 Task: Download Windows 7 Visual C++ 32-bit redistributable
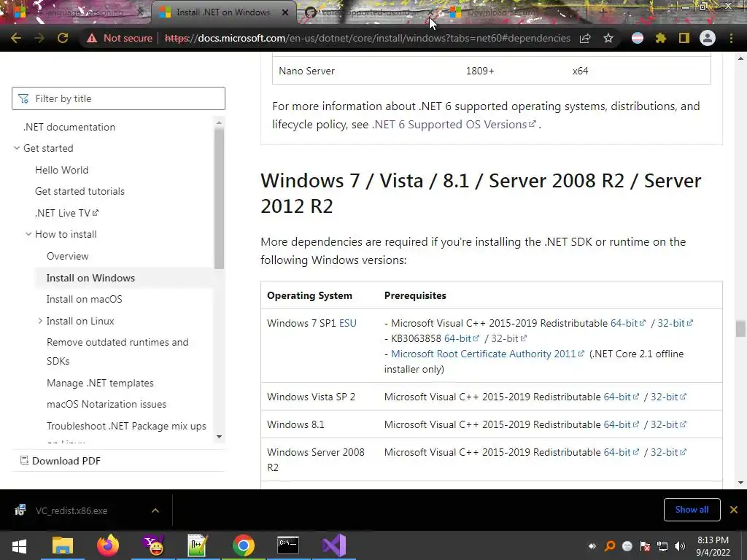675,323
